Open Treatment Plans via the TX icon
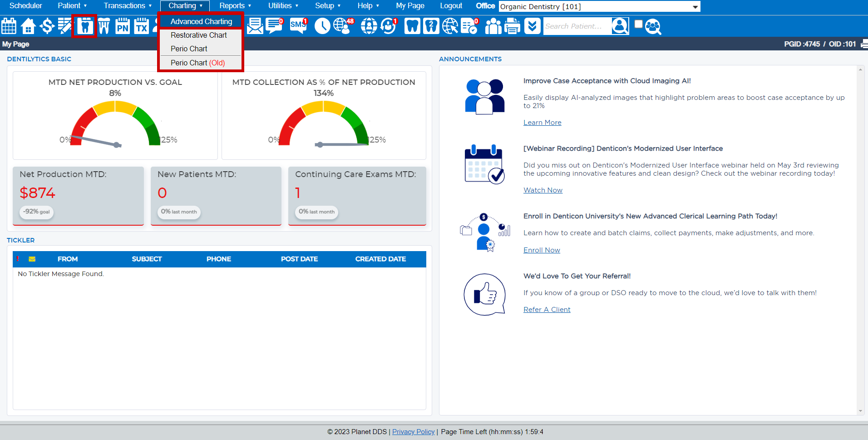 tap(141, 26)
